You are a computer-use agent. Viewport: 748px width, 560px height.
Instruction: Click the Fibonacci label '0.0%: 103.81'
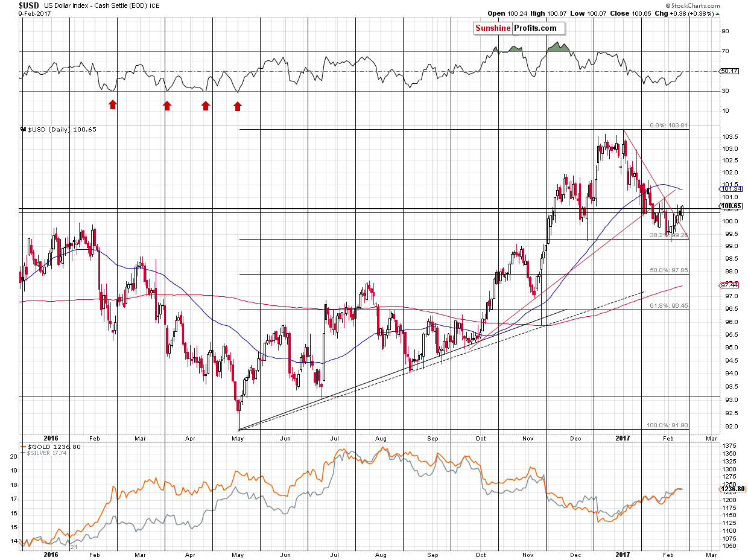670,126
